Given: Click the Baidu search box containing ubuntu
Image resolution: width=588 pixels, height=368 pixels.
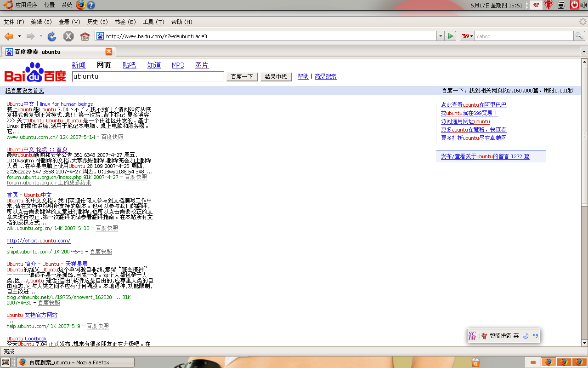Looking at the screenshot, I should tap(148, 76).
